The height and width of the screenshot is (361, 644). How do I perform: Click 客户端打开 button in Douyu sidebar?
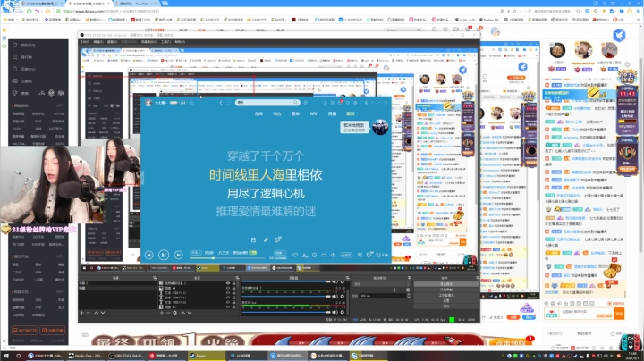coord(24,330)
